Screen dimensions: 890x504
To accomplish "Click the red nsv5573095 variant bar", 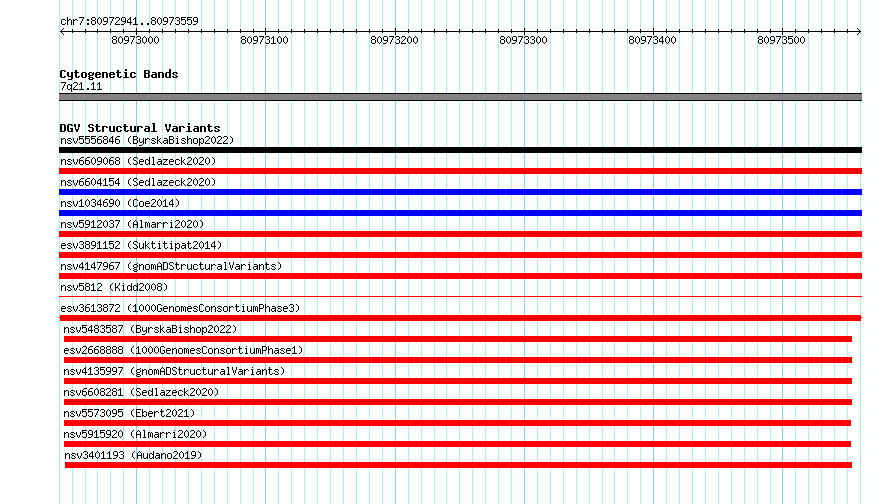I will 457,423.
